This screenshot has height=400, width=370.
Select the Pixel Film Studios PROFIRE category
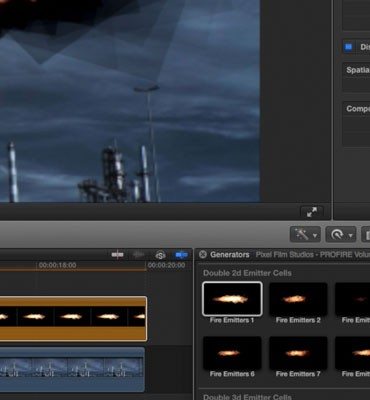click(x=313, y=255)
